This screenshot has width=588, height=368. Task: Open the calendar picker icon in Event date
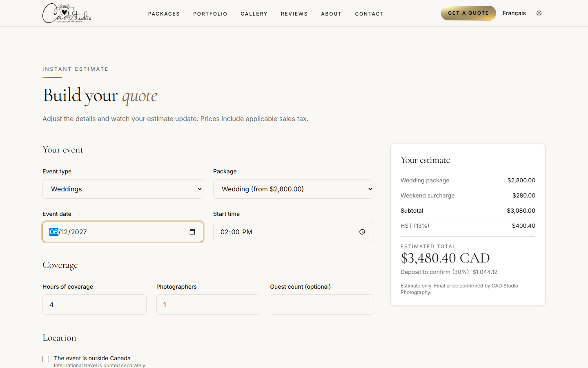tap(192, 232)
